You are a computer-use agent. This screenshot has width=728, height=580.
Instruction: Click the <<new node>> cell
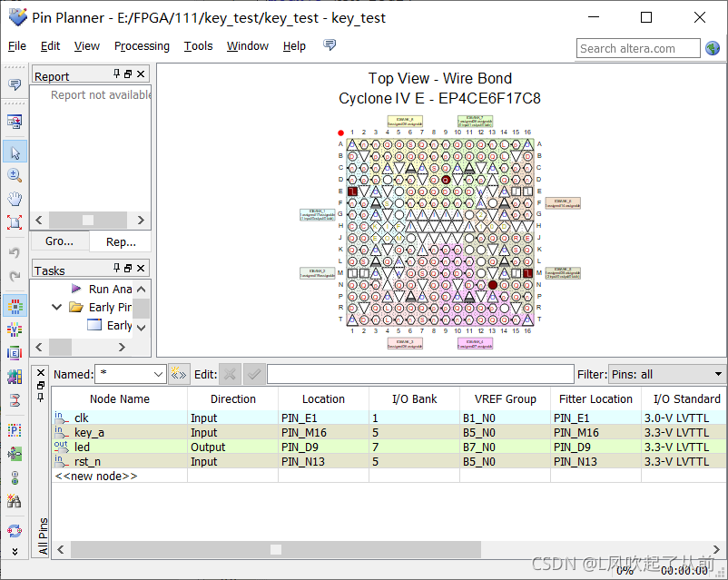click(x=120, y=476)
